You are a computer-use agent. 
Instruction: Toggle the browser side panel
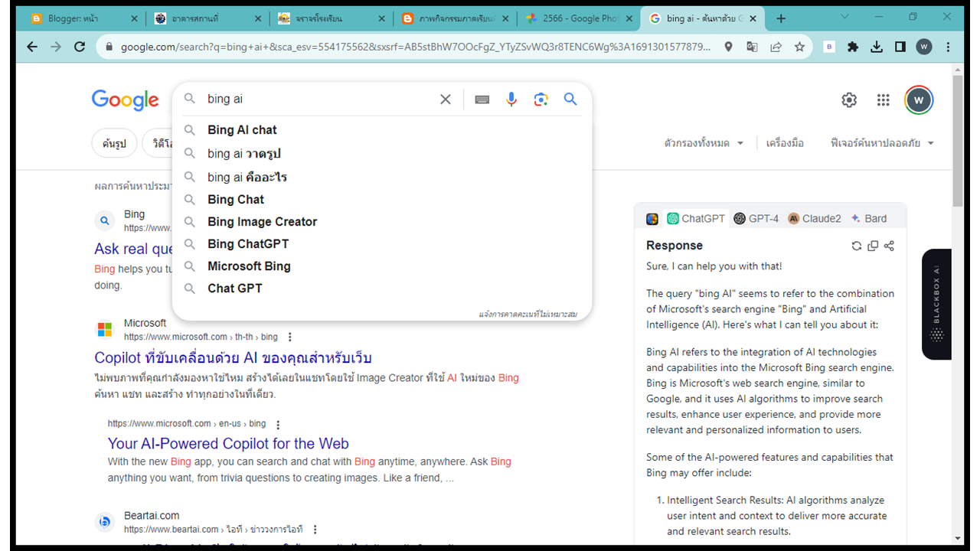(x=900, y=47)
